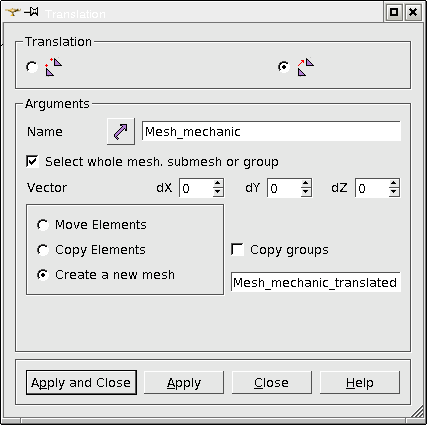Click the Mesh_mechanic_translated name field
The width and height of the screenshot is (427, 425).
[316, 282]
